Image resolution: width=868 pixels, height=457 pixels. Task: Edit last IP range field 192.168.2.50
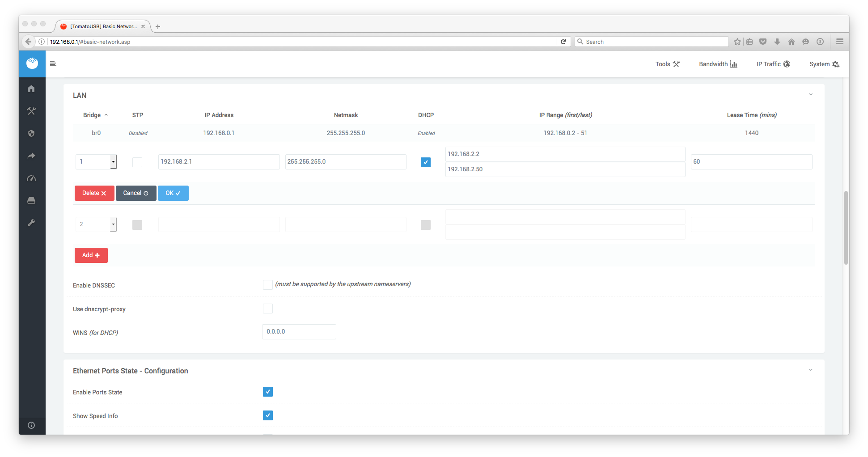coord(565,169)
